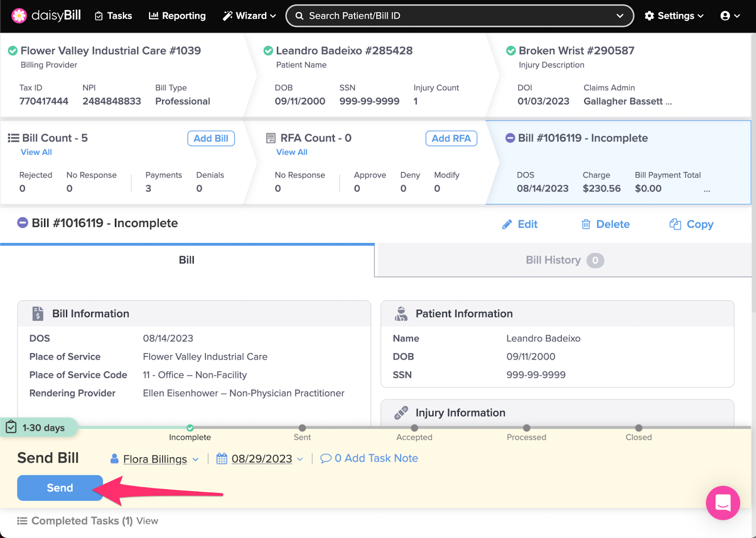Click incomplete status icon beside Bill #1016119 heading
Image resolution: width=756 pixels, height=538 pixels.
coord(23,223)
